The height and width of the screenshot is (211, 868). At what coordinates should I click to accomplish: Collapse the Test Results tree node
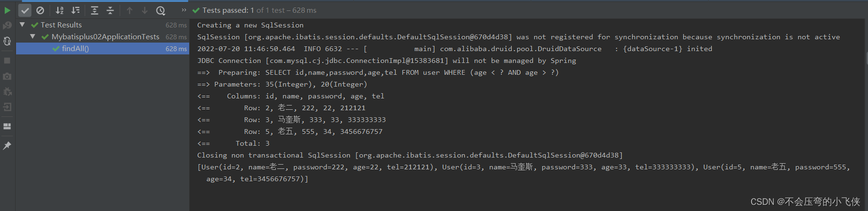point(22,25)
